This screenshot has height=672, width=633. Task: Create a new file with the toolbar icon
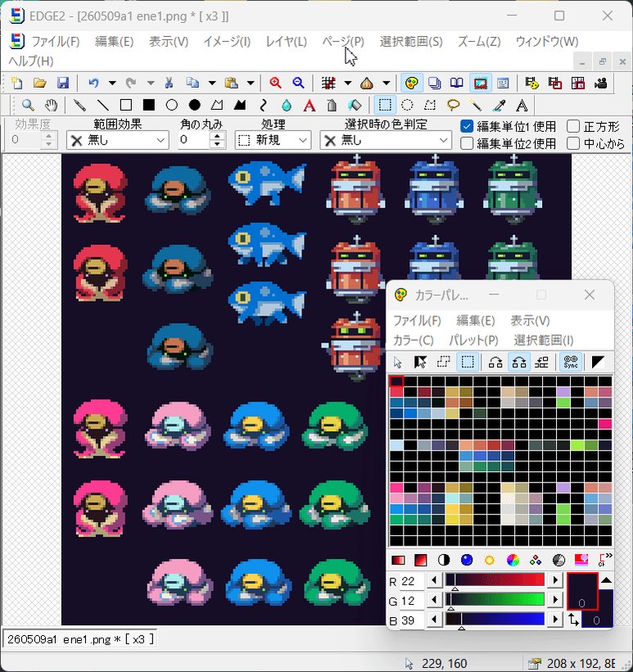click(17, 83)
